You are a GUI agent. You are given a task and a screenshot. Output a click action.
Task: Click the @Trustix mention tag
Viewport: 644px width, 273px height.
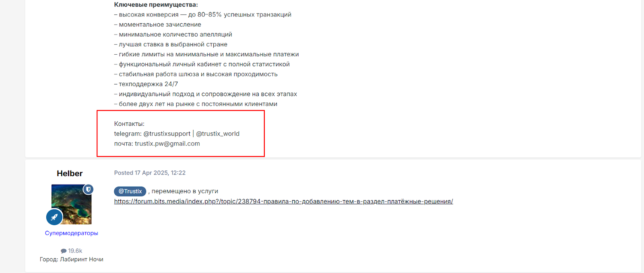click(130, 191)
